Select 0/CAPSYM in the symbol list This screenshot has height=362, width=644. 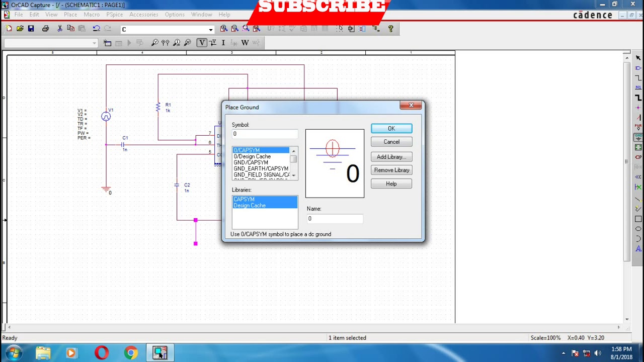(x=261, y=150)
